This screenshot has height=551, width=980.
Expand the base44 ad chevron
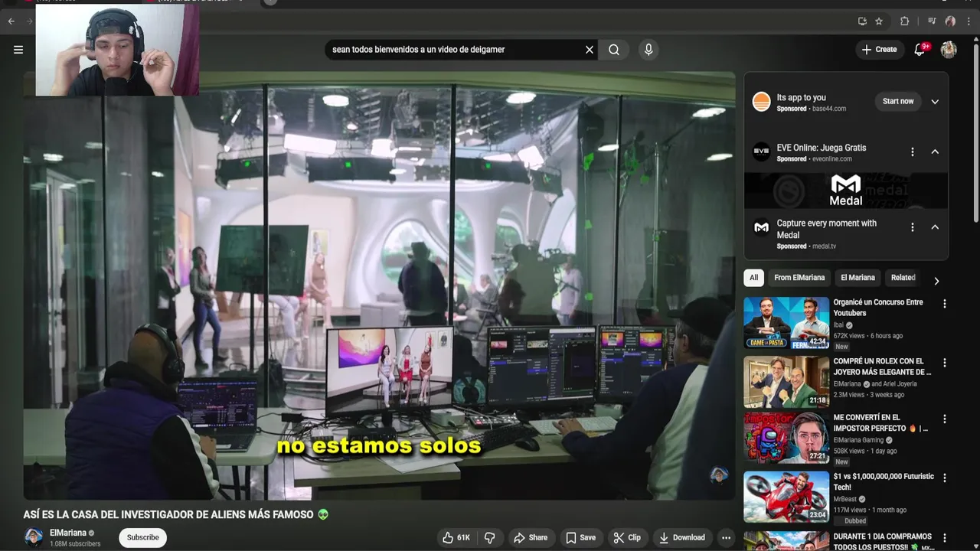(935, 102)
